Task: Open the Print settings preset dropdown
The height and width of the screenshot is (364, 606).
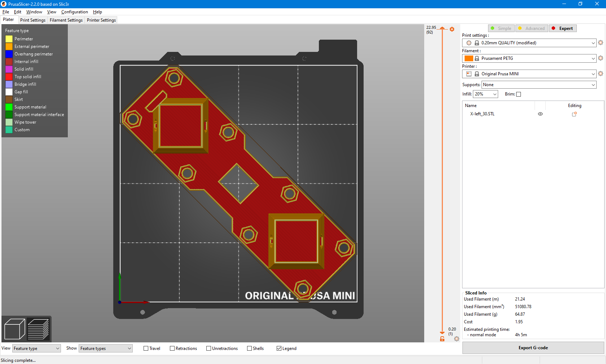Action: [x=529, y=43]
